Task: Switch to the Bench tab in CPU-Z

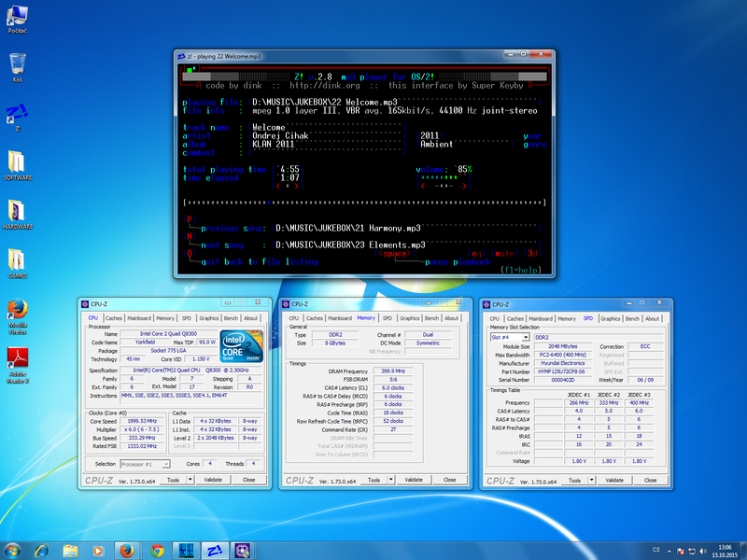Action: pos(229,318)
